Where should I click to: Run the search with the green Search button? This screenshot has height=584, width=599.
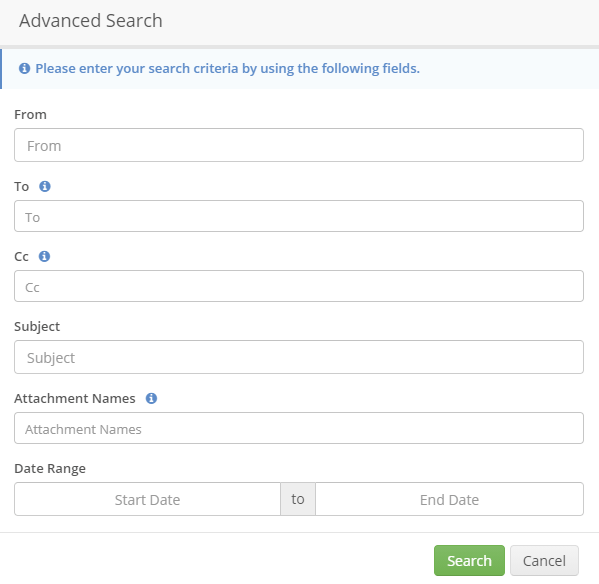click(469, 561)
